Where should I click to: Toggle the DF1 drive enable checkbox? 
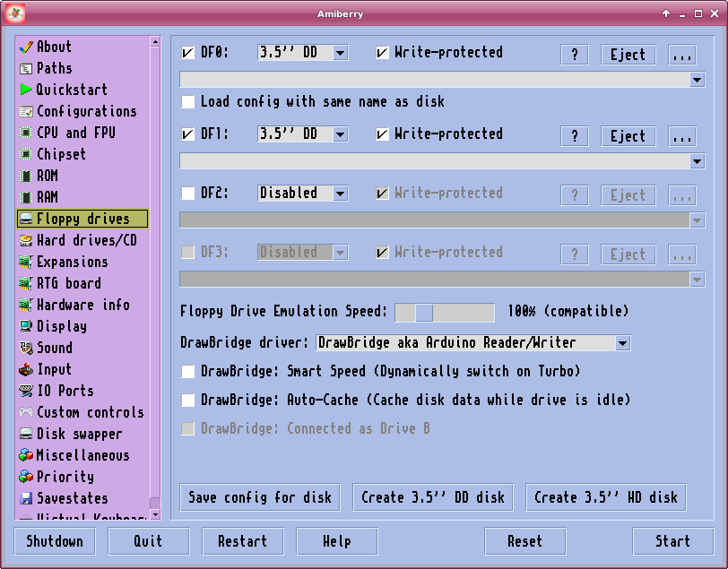coord(188,134)
